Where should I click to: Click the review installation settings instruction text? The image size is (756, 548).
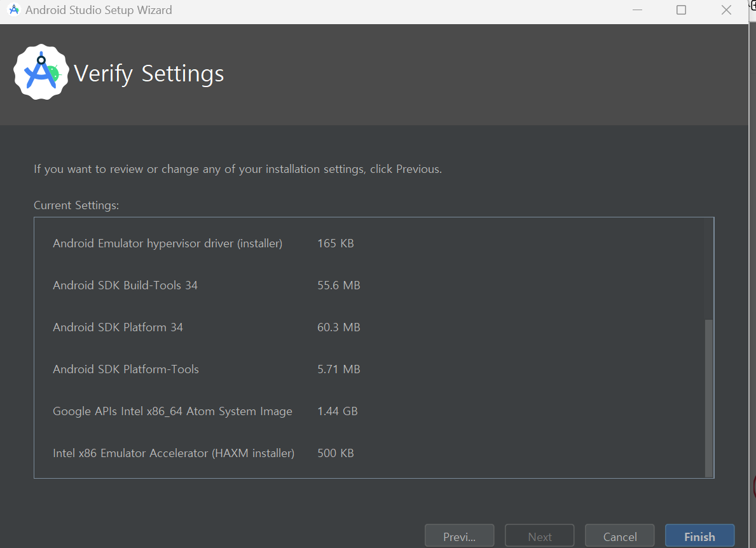point(238,169)
